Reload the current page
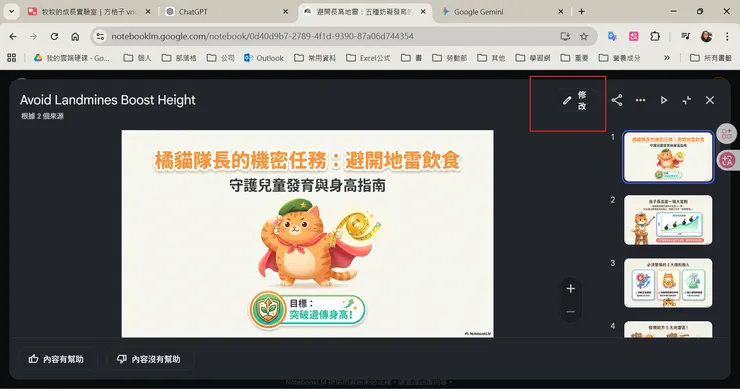The width and height of the screenshot is (740, 389). 54,36
